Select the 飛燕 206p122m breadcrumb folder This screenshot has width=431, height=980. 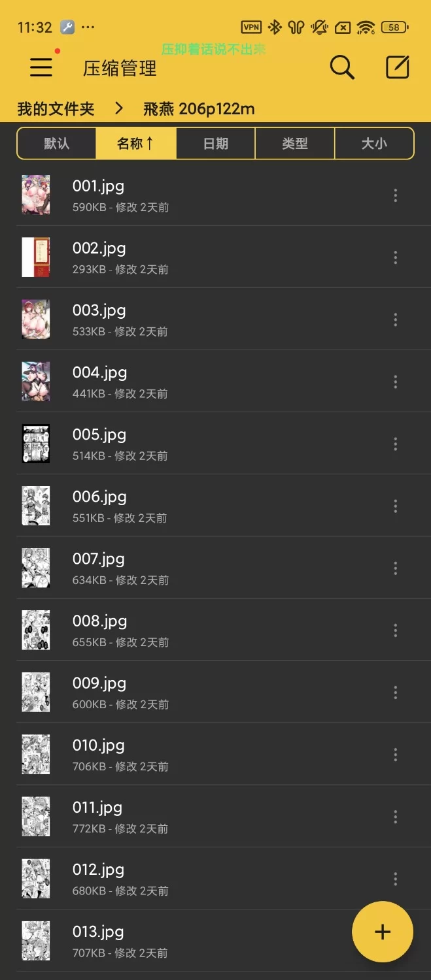(199, 108)
